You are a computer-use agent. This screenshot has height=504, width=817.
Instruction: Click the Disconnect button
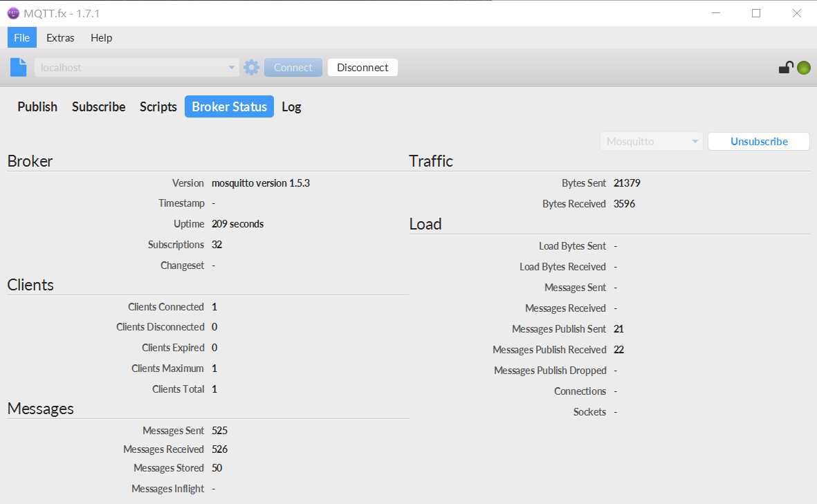(x=362, y=68)
